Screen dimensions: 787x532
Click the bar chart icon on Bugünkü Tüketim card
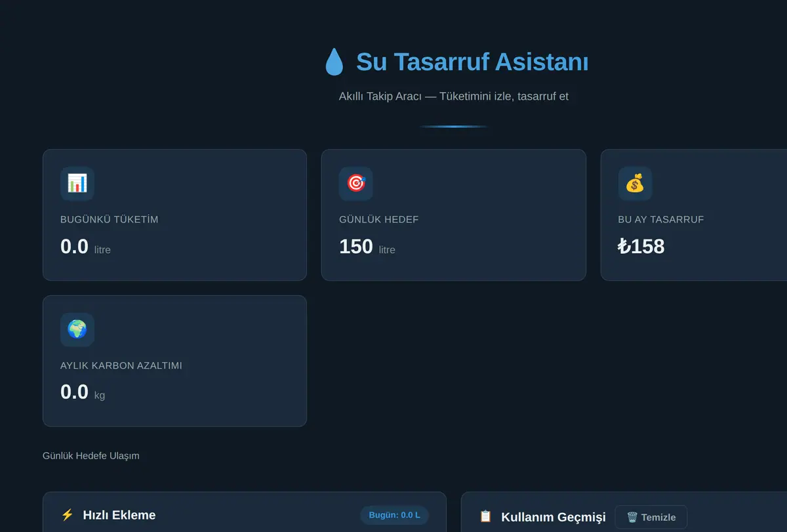[x=77, y=184]
